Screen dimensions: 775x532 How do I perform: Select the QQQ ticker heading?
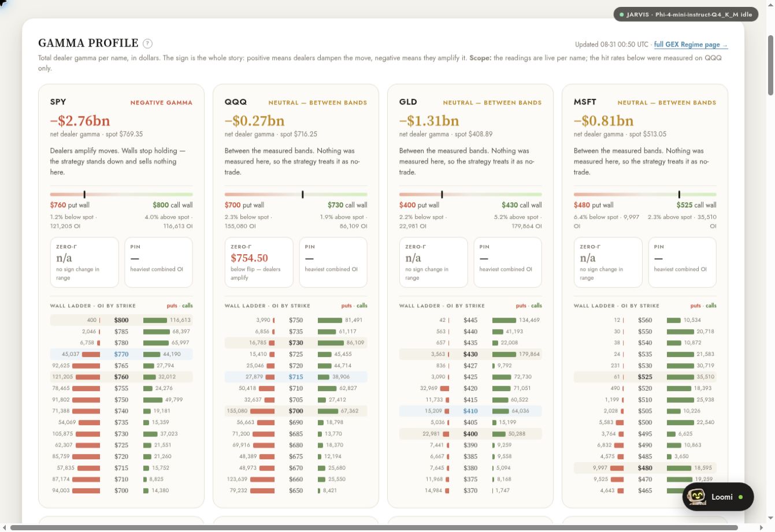pyautogui.click(x=236, y=102)
